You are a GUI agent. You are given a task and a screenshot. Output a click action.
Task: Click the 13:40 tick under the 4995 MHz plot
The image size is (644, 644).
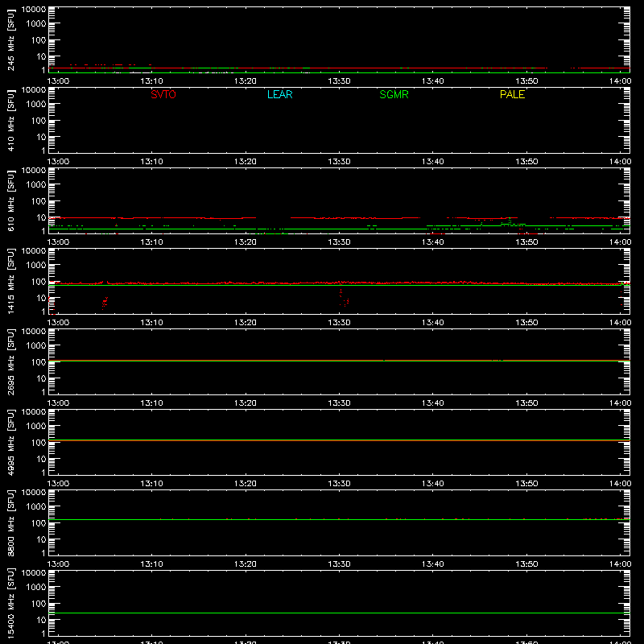pos(433,484)
